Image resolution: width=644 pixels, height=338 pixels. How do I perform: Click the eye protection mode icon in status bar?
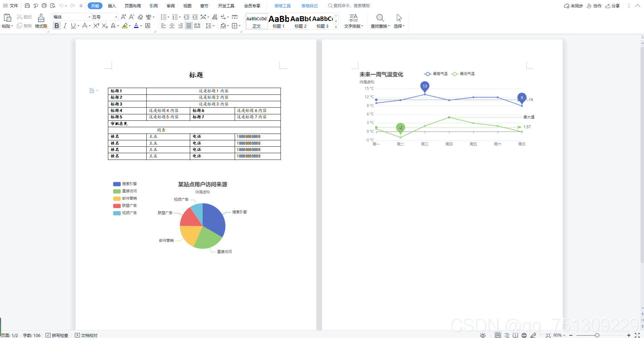tap(483, 335)
